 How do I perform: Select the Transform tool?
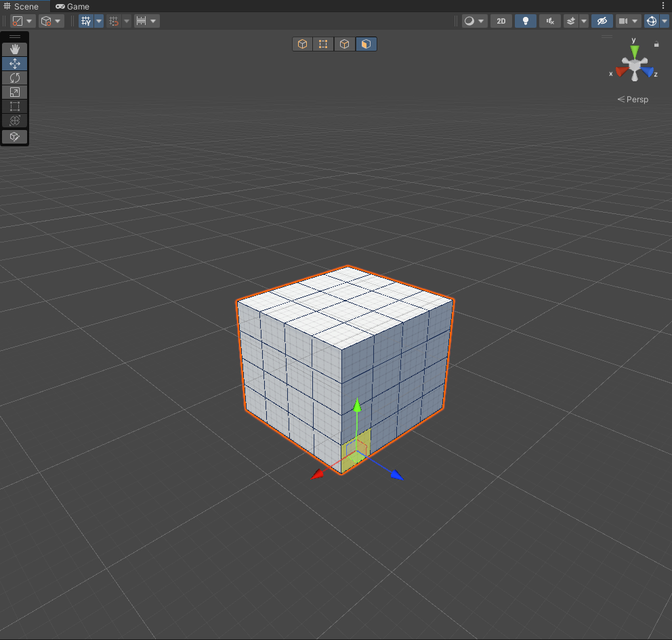[x=14, y=121]
